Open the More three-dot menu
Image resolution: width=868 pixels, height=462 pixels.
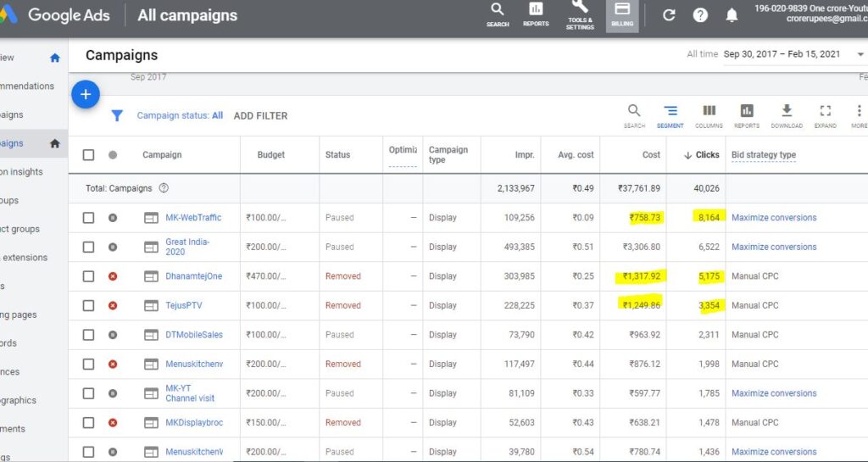(x=859, y=115)
